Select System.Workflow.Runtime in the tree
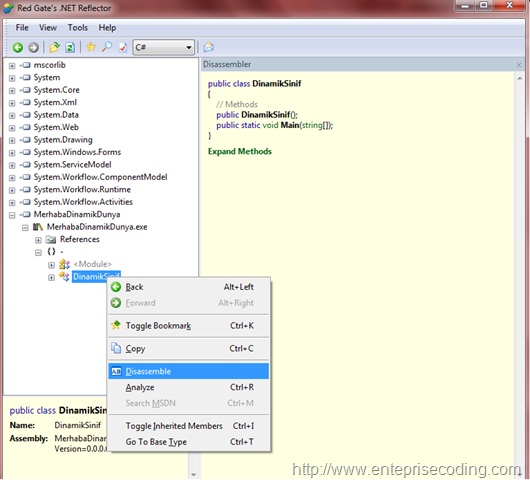The image size is (530, 480). pyautogui.click(x=82, y=190)
